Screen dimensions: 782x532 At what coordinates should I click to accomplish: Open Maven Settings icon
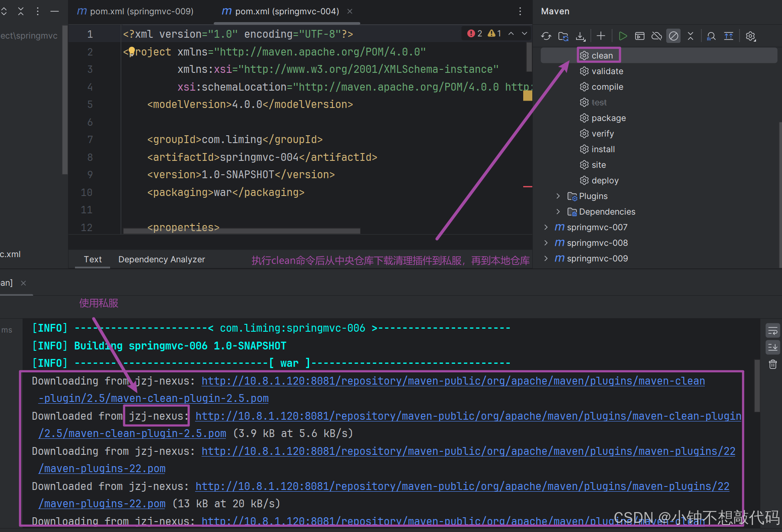tap(751, 36)
